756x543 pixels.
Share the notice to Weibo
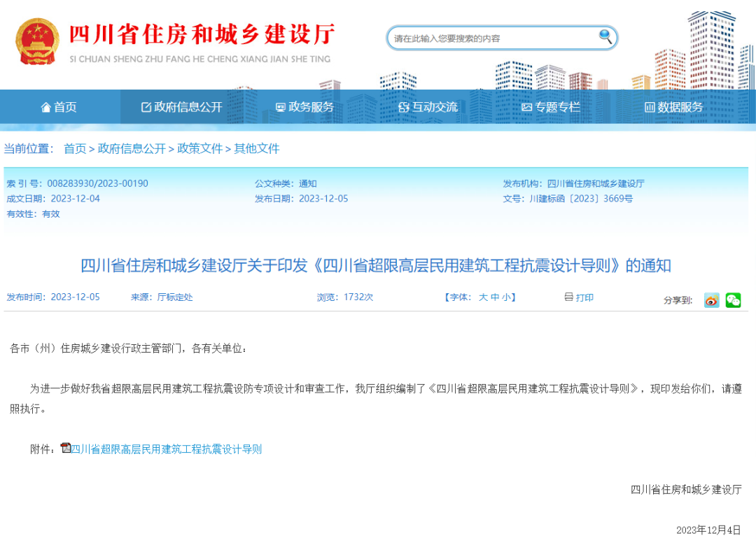711,300
